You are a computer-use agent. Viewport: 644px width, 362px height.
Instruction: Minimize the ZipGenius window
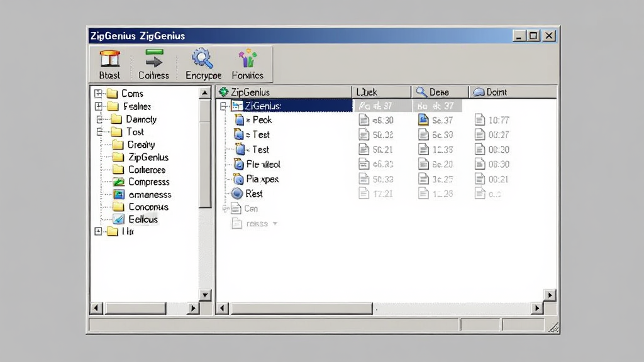coord(519,36)
